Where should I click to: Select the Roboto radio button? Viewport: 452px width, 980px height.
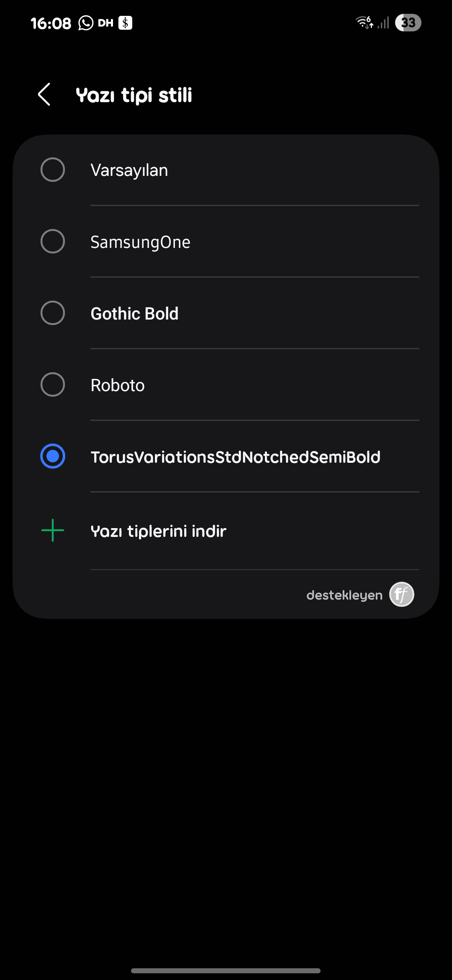[x=53, y=384]
